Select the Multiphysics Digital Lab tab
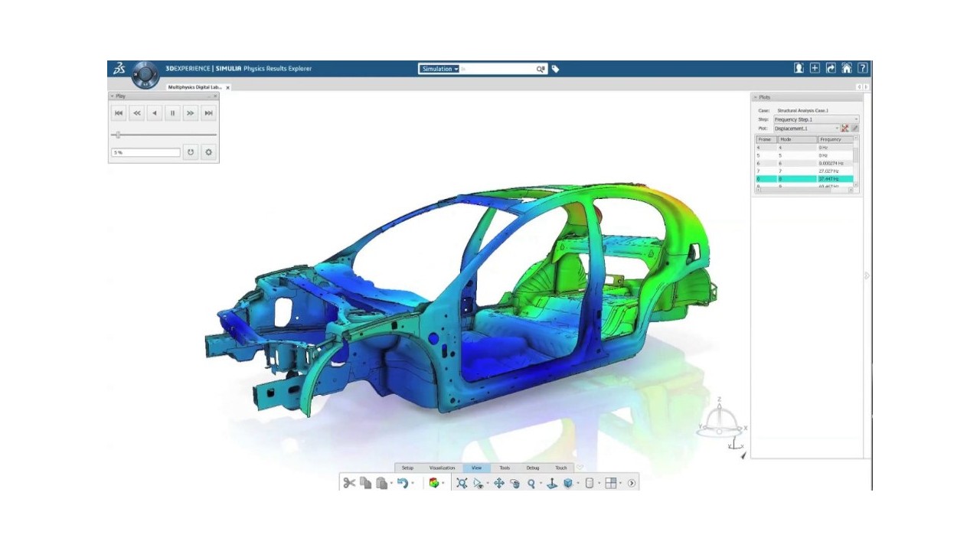 194,87
